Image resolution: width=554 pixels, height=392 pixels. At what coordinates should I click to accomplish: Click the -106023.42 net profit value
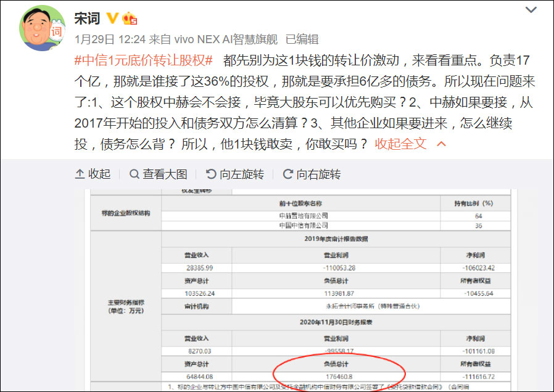[x=478, y=267]
